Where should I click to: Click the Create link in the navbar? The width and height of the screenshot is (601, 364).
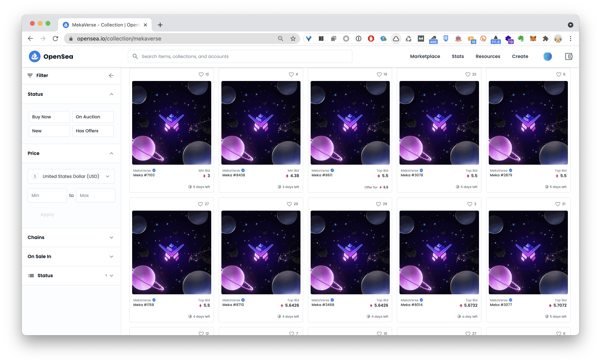click(x=520, y=56)
